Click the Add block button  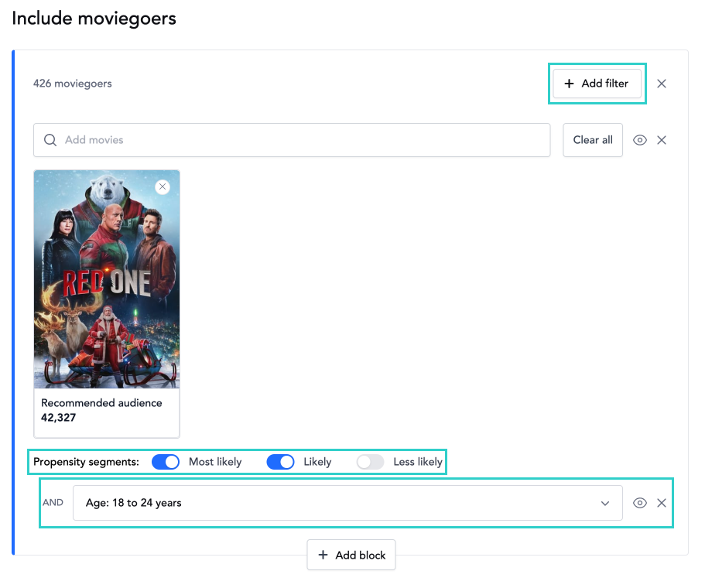pyautogui.click(x=351, y=556)
